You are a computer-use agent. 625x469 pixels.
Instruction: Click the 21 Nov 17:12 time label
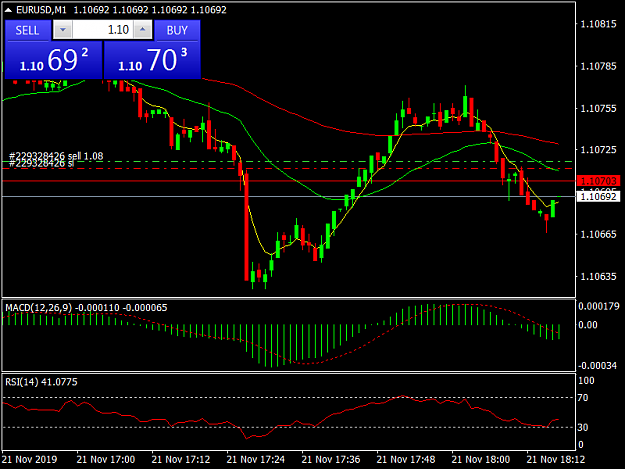pos(181,459)
